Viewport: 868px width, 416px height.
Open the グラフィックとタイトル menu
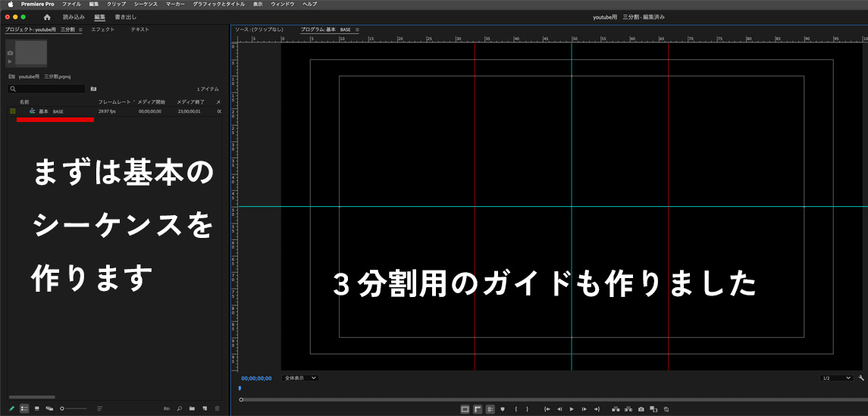[218, 4]
